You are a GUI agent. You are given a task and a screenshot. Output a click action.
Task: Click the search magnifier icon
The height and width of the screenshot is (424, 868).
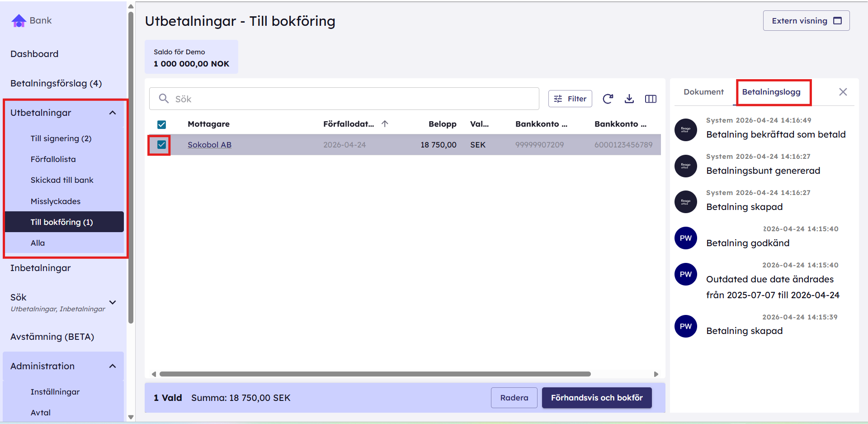click(164, 98)
